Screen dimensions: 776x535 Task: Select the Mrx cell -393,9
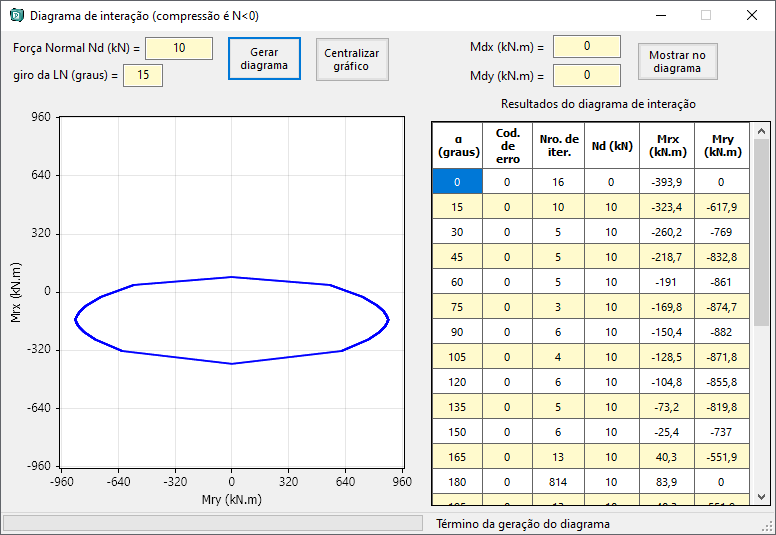tap(667, 182)
